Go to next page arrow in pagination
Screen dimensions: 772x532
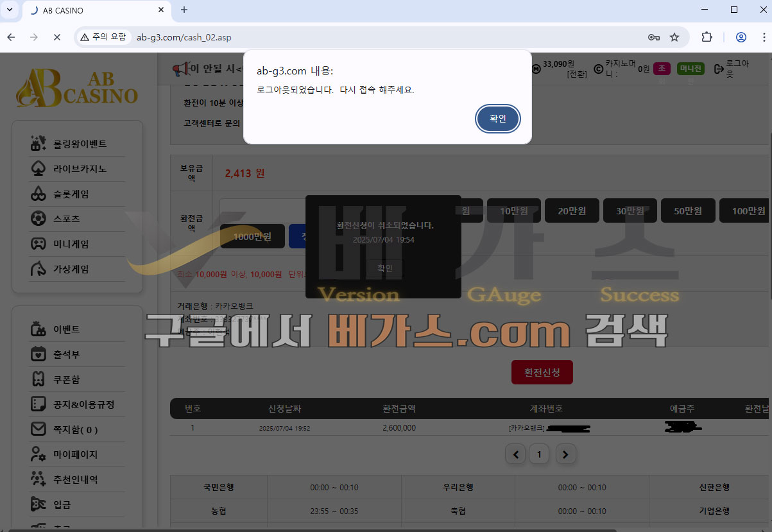coord(565,454)
